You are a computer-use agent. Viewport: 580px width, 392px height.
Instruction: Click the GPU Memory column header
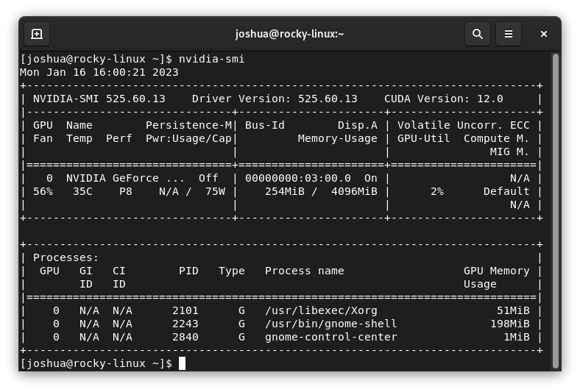[x=496, y=271]
